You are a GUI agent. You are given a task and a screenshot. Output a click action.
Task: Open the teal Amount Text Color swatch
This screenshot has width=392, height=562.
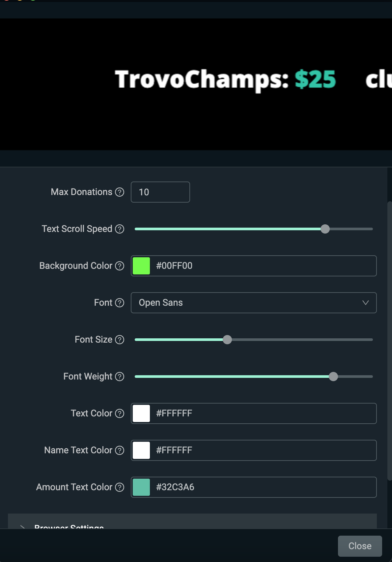[x=141, y=487]
